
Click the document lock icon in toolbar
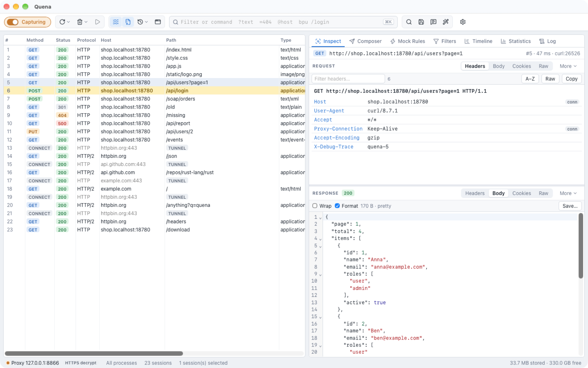[x=128, y=22]
